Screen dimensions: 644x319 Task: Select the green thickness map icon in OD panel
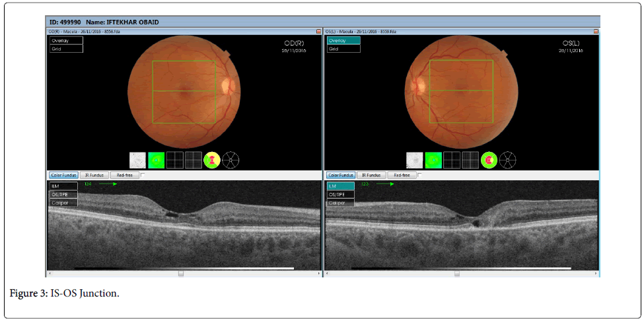tap(156, 160)
